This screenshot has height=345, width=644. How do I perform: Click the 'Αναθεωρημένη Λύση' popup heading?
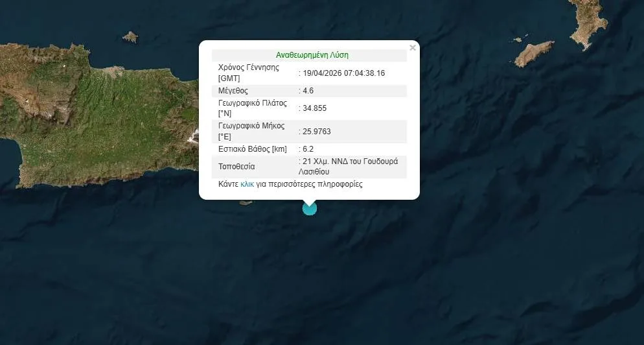pyautogui.click(x=312, y=55)
